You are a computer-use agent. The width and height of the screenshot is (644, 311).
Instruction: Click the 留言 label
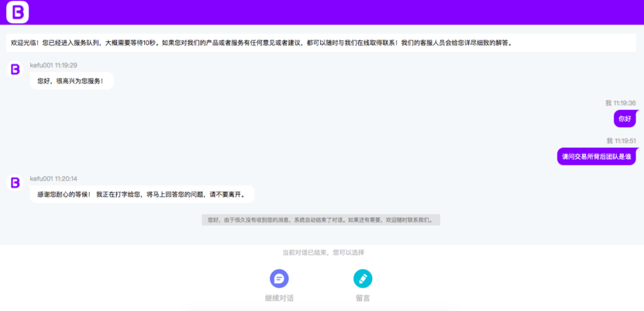coord(363,298)
